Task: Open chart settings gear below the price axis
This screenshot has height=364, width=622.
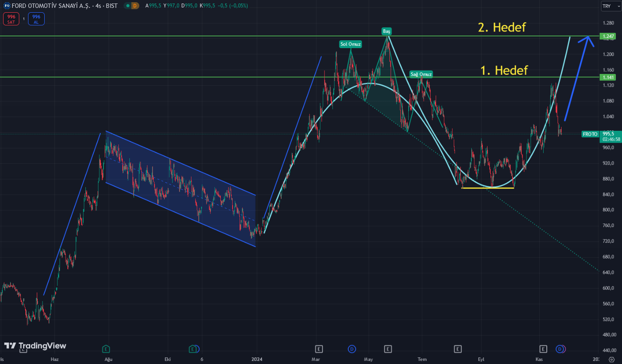Action: click(x=612, y=359)
